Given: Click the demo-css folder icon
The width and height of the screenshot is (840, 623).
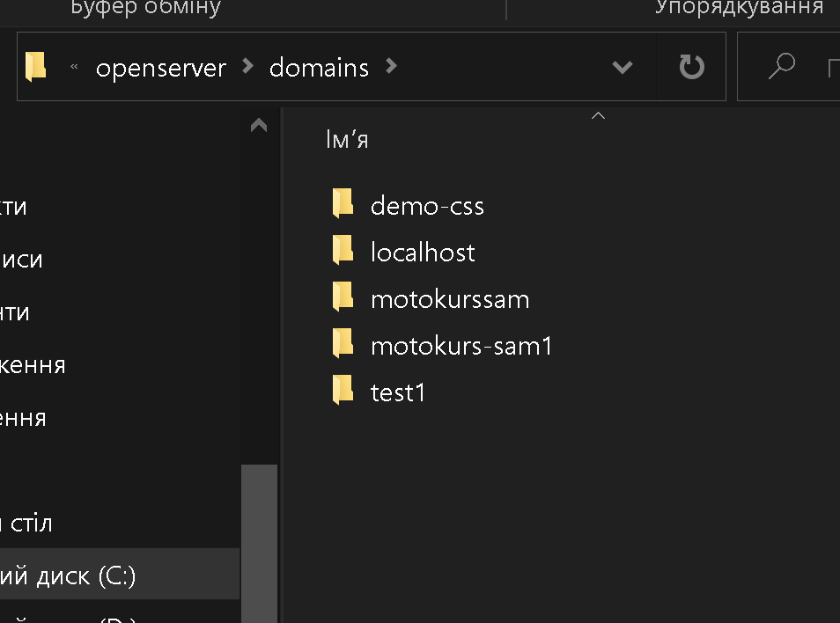Looking at the screenshot, I should coord(343,204).
